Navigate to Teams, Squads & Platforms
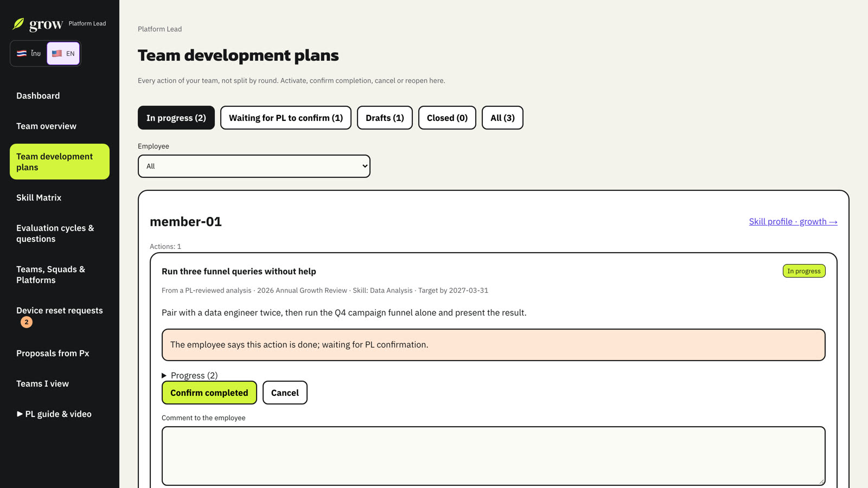The image size is (868, 488). coord(60,274)
